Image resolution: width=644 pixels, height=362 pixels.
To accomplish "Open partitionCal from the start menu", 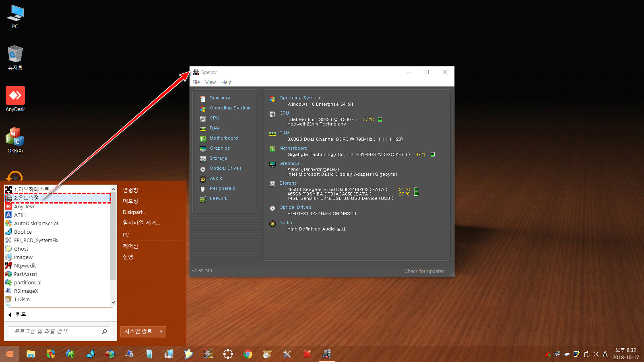I will 57,282.
